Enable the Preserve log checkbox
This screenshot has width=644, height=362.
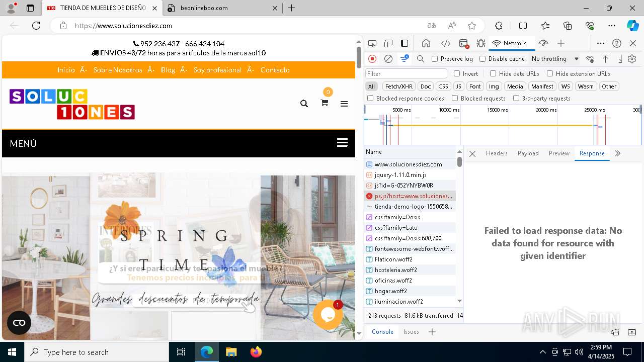435,59
